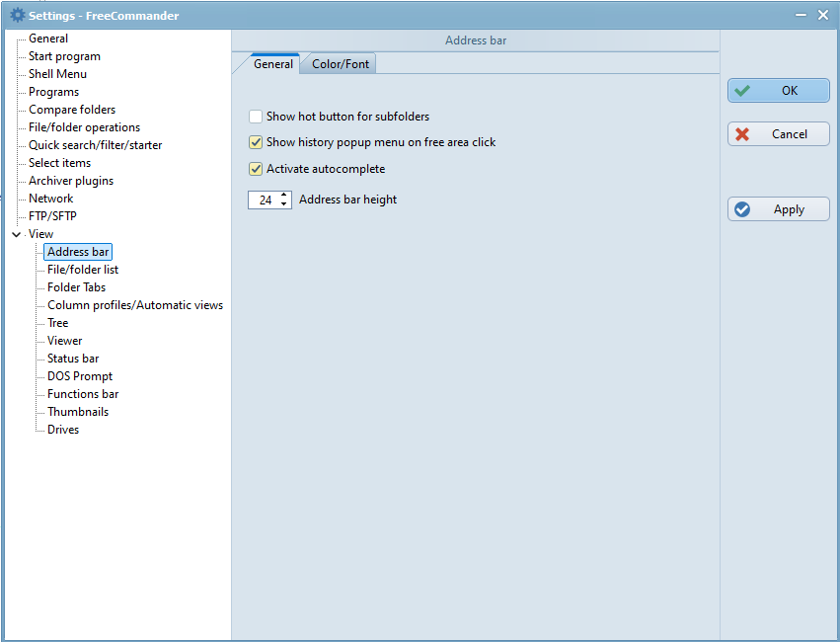Open Column profiles/Automatic views settings
Image resolution: width=840 pixels, height=642 pixels.
[x=135, y=305]
